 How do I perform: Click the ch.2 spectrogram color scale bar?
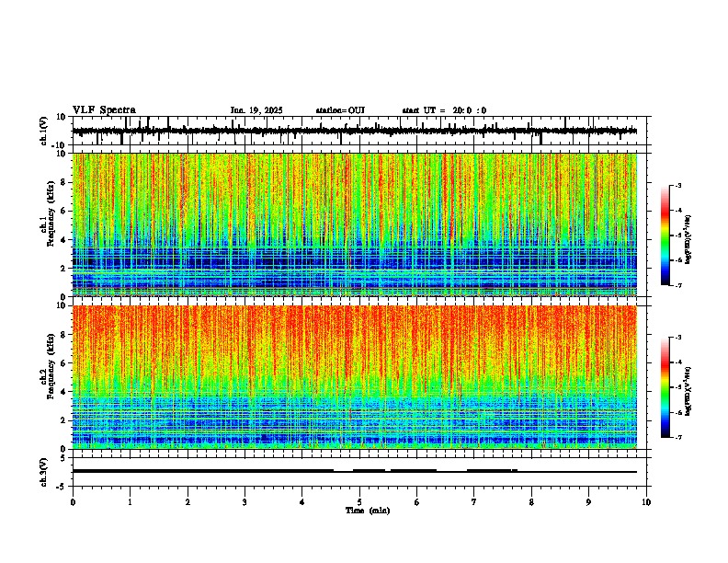[665, 387]
